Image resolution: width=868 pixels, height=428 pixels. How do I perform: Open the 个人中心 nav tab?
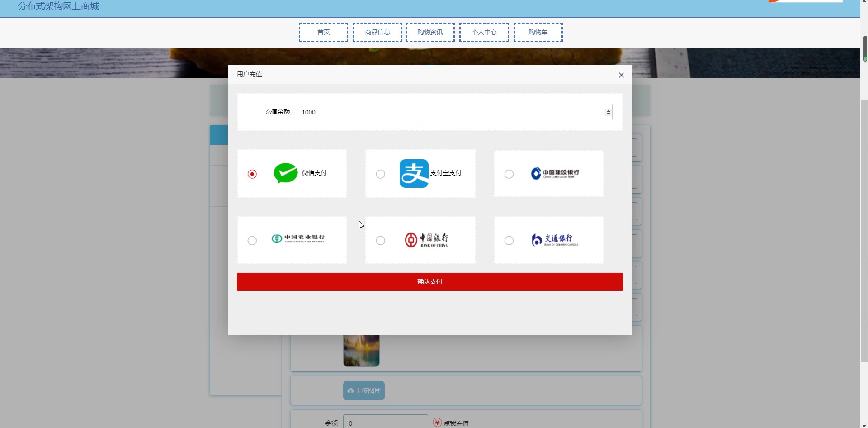(484, 32)
